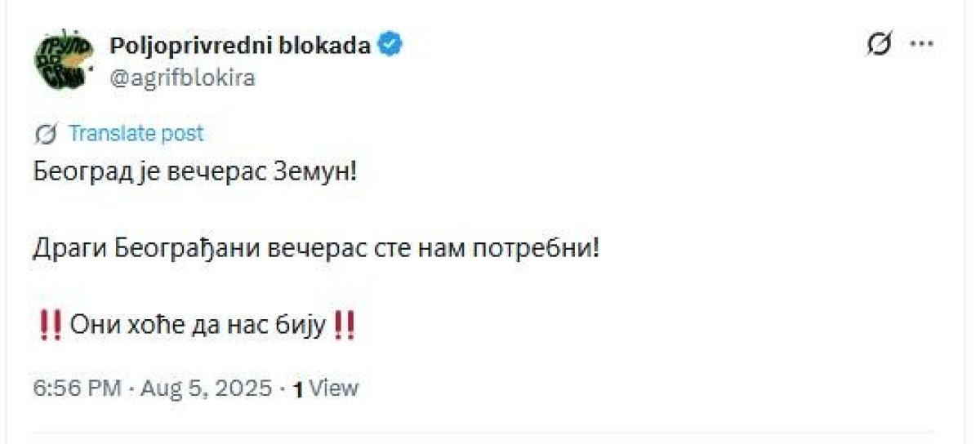The height and width of the screenshot is (444, 980).
Task: Click the date Aug 5, 2025
Action: (x=206, y=388)
